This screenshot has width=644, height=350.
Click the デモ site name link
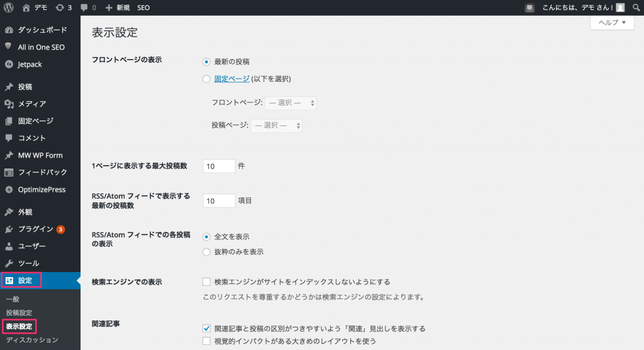coord(41,8)
